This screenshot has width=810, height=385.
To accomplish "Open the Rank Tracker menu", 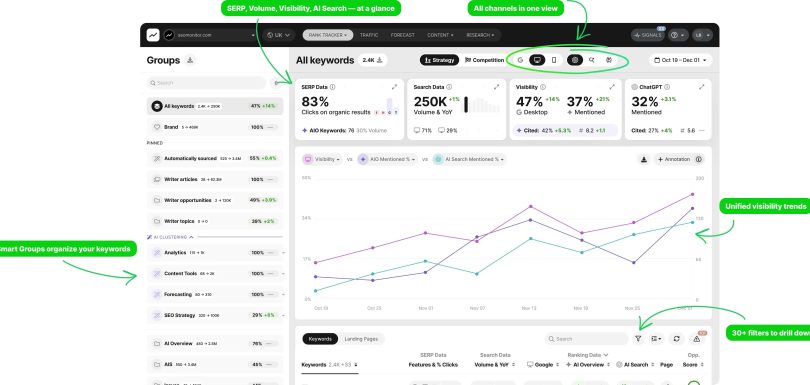I will click(328, 35).
